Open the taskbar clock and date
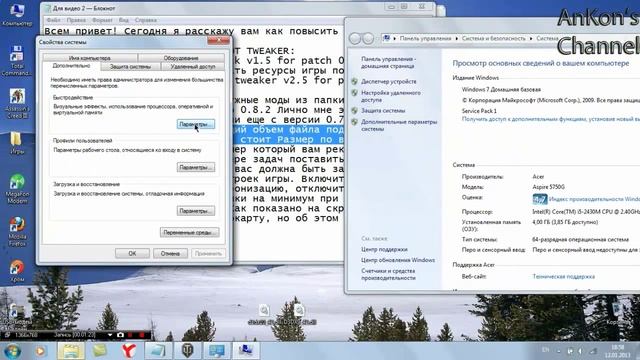The width and height of the screenshot is (640, 360). pos(618,351)
